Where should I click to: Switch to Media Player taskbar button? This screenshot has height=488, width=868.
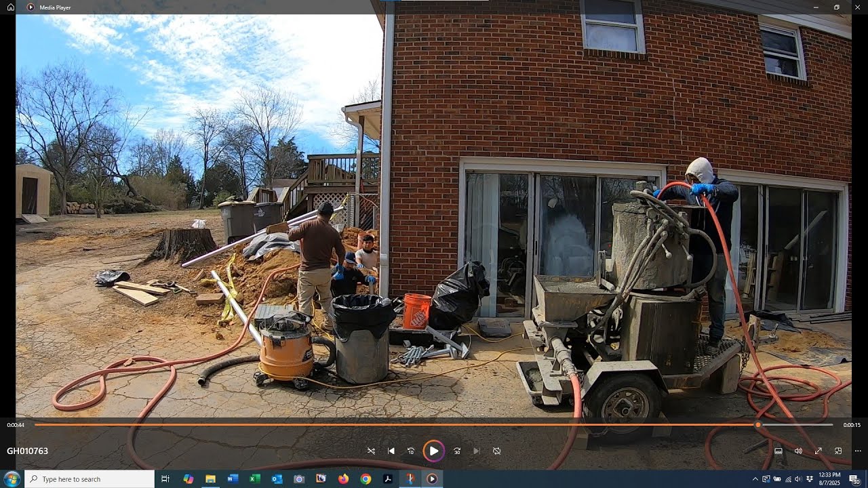(432, 479)
